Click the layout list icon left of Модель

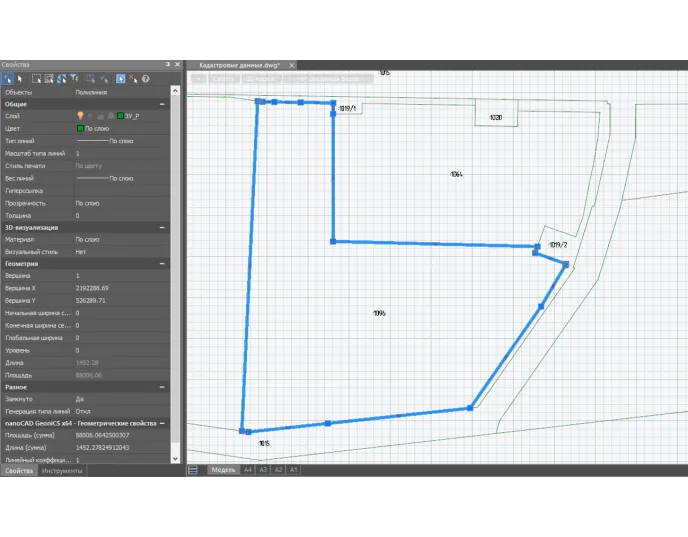[194, 469]
